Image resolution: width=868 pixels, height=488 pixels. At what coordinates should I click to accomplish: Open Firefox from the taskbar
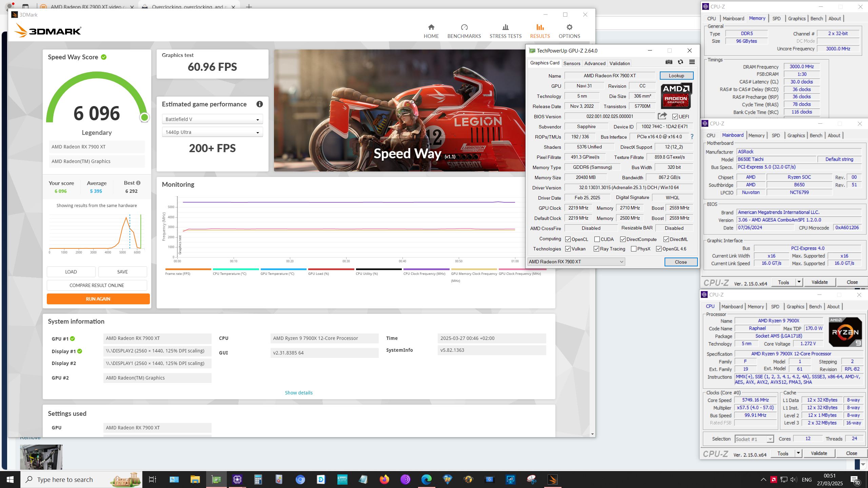(384, 480)
